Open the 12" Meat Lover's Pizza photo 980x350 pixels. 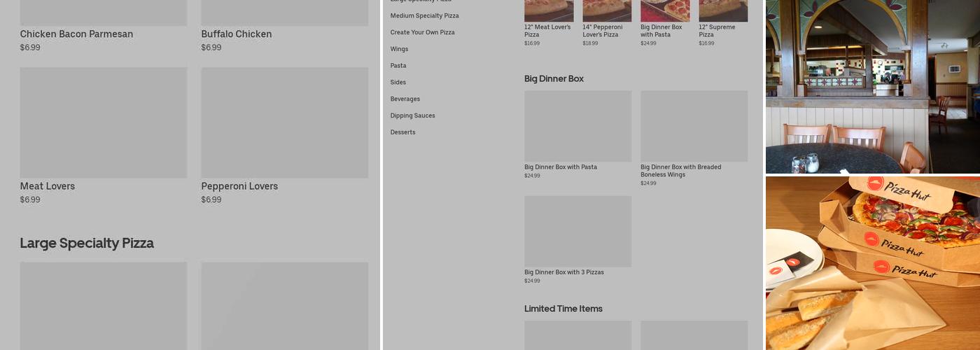(x=549, y=10)
